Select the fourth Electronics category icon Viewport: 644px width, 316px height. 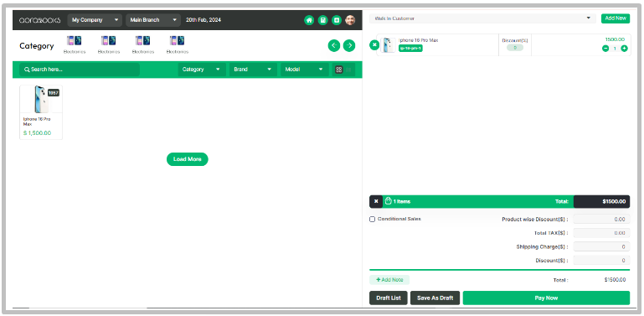click(x=177, y=41)
